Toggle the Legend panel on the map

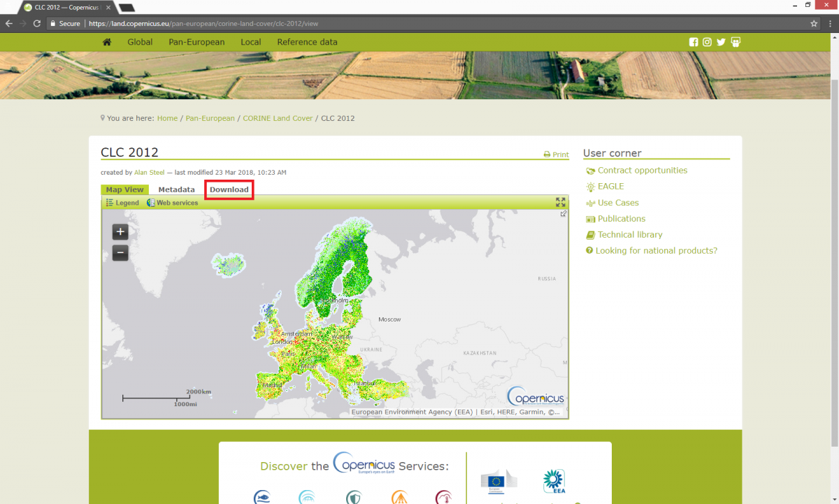pos(122,203)
